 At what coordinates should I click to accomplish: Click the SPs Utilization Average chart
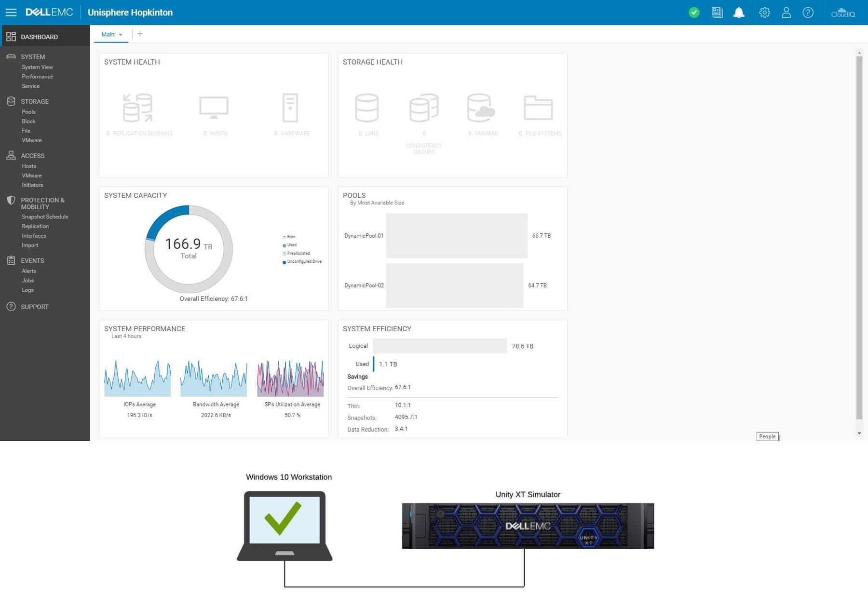pos(290,379)
